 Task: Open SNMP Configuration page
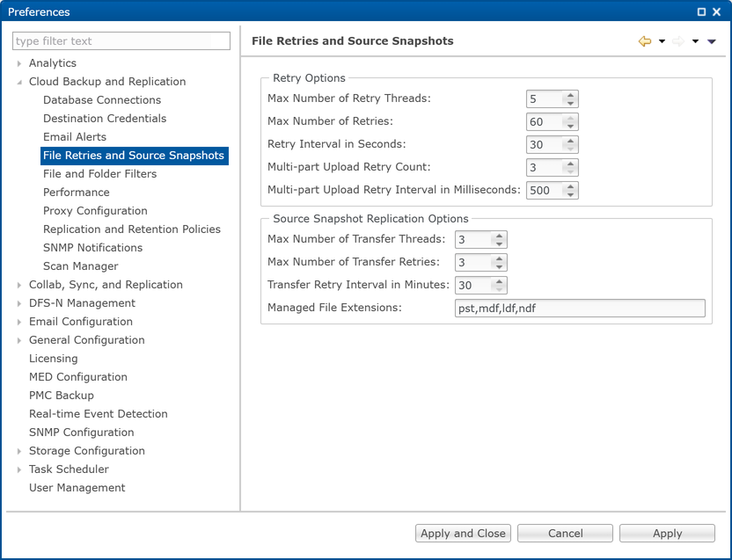81,433
